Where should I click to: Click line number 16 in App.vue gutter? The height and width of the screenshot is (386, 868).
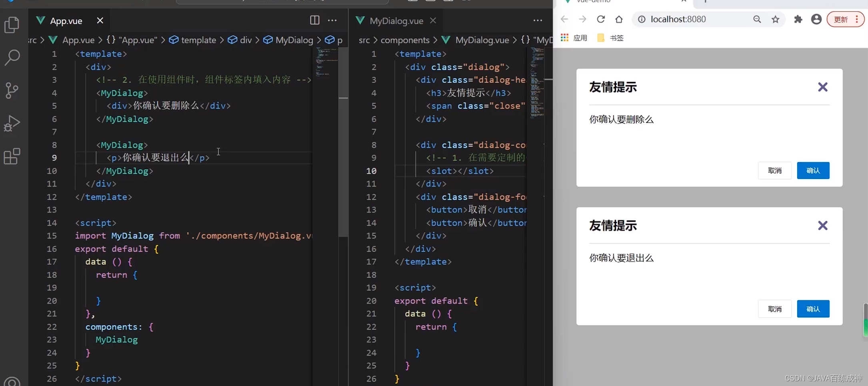[x=52, y=249]
